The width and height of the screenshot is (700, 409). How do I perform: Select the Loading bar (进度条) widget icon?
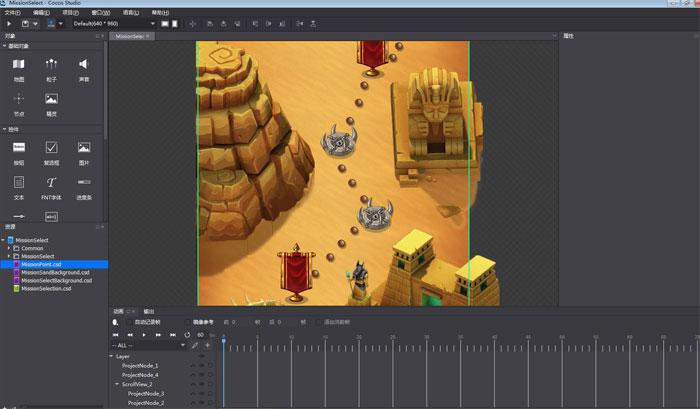click(x=84, y=182)
